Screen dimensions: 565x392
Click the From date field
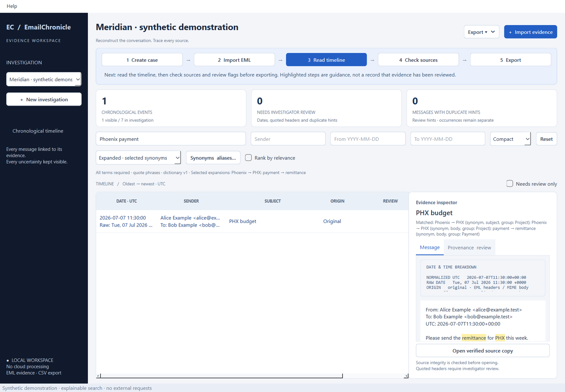tap(368, 139)
